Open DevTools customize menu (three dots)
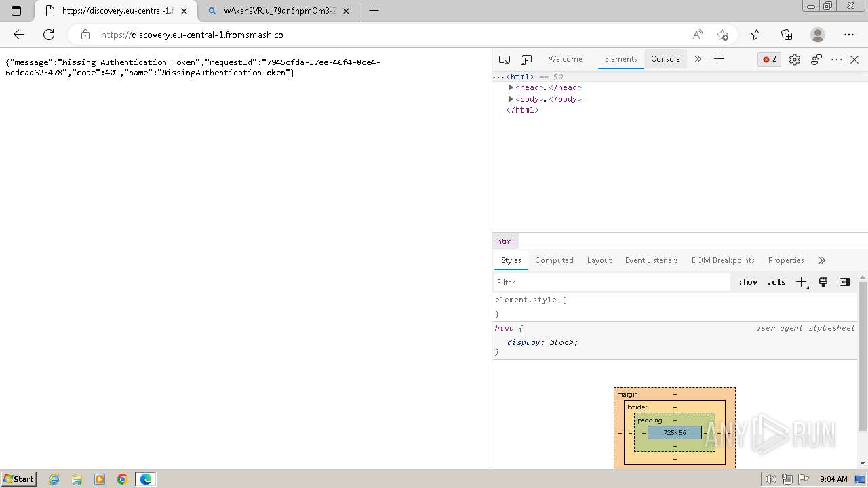 pos(837,60)
